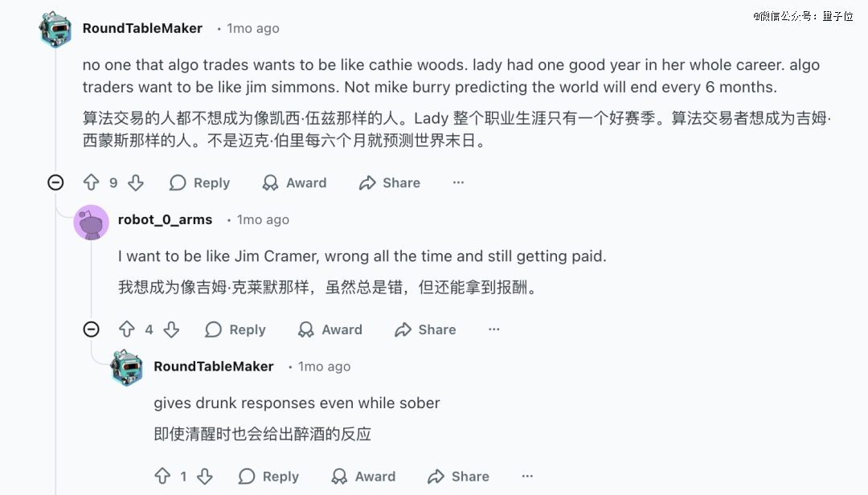The width and height of the screenshot is (868, 495).
Task: Reply to the Cathie Woods comment
Action: coord(199,183)
